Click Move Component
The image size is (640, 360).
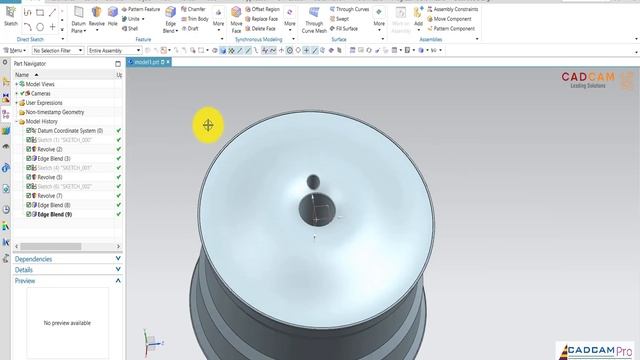tap(449, 19)
